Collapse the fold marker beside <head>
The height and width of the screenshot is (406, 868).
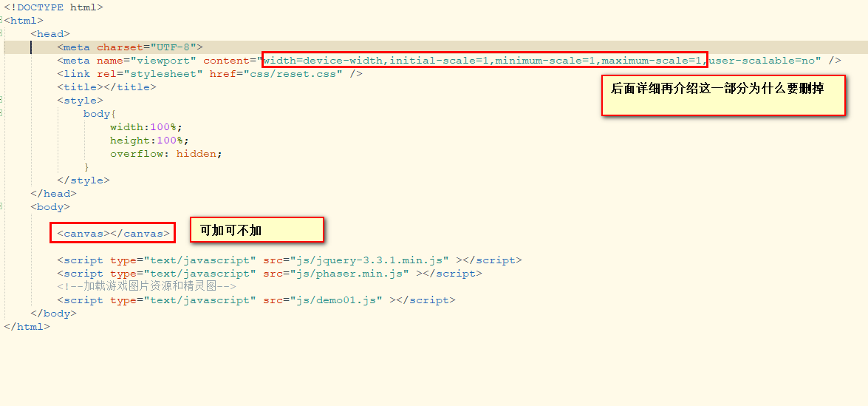(x=1, y=33)
